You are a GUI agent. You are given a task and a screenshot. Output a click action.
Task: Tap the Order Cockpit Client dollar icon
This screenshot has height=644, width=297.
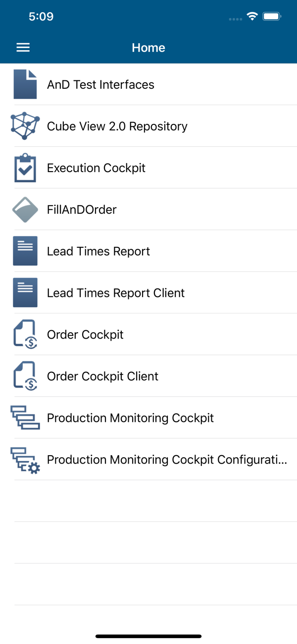pos(25,376)
